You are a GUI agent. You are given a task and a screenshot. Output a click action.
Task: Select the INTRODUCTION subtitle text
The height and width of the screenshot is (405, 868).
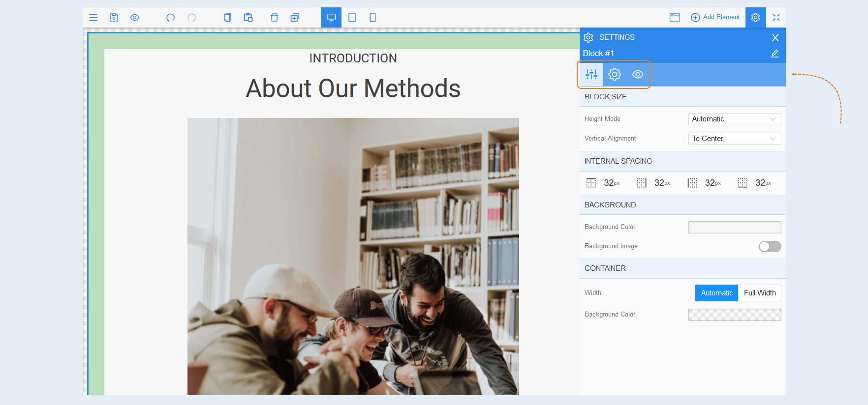[353, 58]
